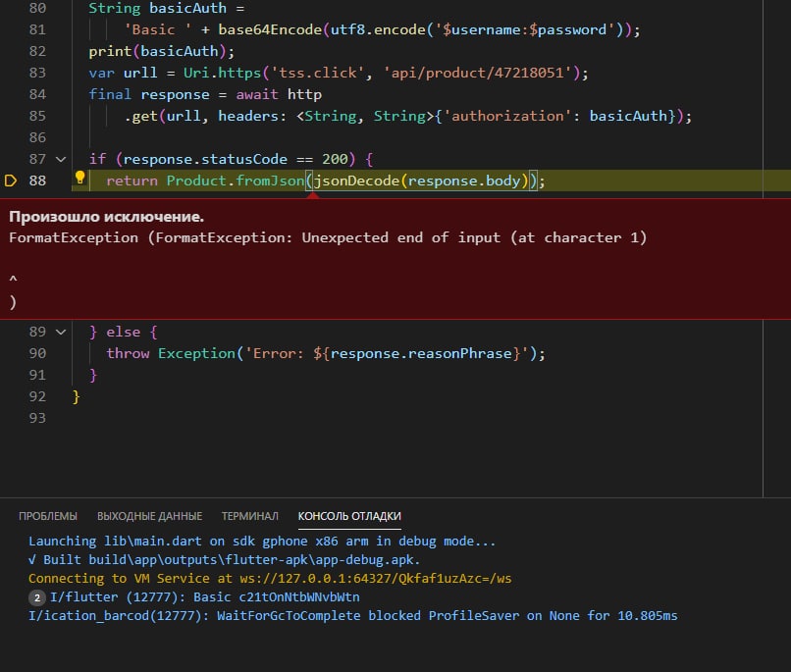Click 'Uri.https' on line 83
This screenshot has width=791, height=672.
(x=222, y=74)
